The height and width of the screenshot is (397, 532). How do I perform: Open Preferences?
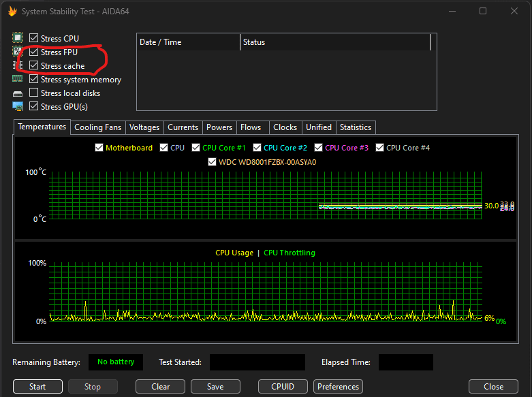point(339,387)
